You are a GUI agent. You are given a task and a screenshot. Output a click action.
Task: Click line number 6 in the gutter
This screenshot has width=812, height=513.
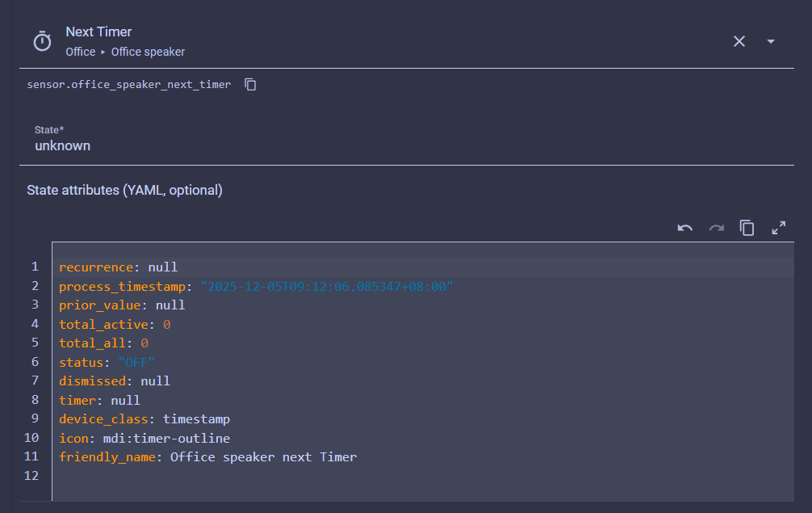tap(35, 362)
